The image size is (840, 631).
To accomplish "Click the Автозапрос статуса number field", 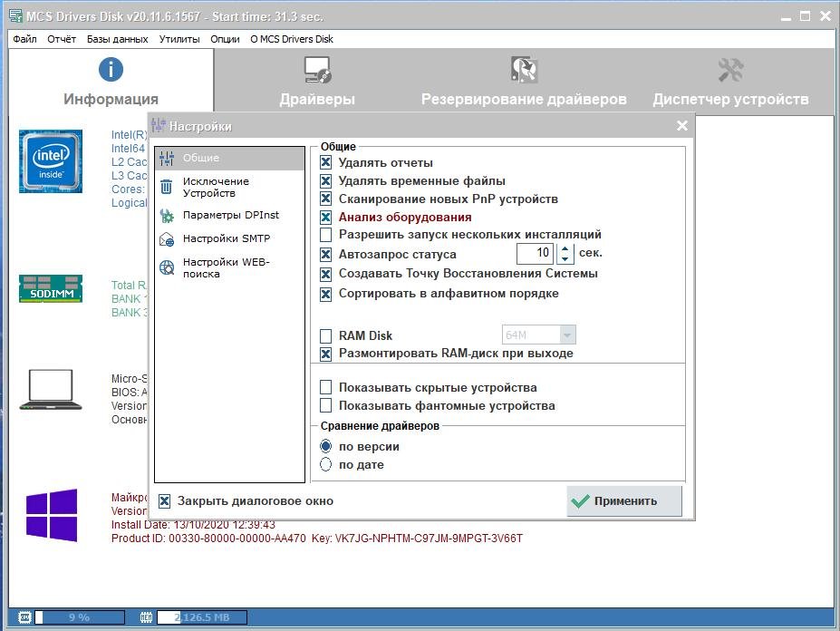I will pos(535,254).
